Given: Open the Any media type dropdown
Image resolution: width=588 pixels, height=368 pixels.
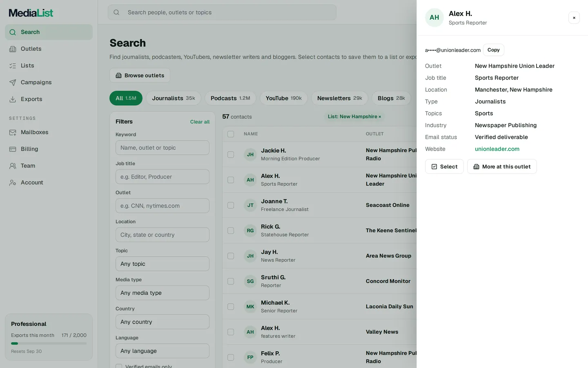Looking at the screenshot, I should click(163, 293).
